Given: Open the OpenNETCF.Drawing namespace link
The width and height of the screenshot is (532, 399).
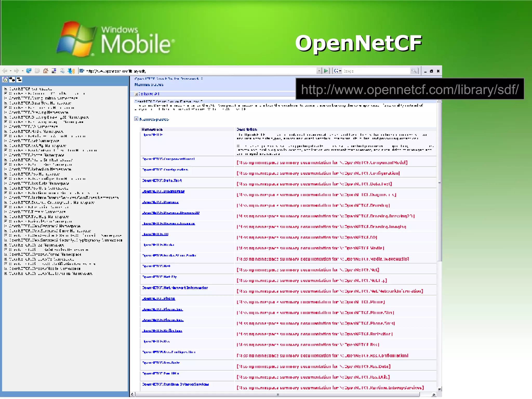Looking at the screenshot, I should click(x=160, y=202).
